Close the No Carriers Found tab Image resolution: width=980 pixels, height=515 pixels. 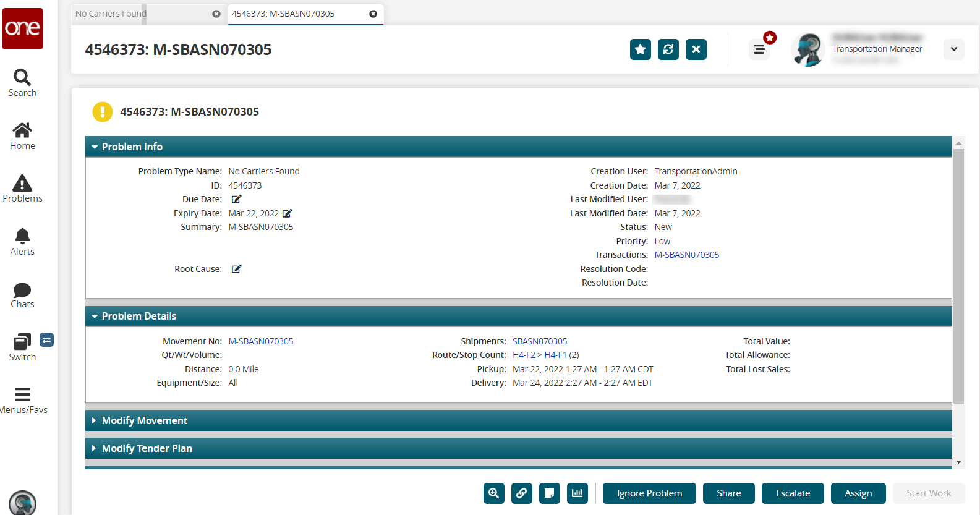point(216,14)
